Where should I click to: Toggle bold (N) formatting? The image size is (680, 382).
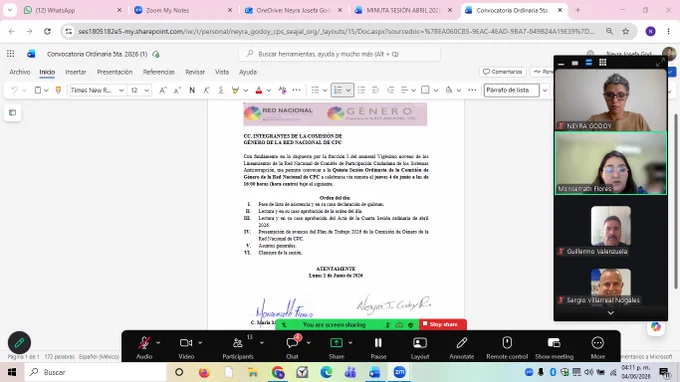192,90
